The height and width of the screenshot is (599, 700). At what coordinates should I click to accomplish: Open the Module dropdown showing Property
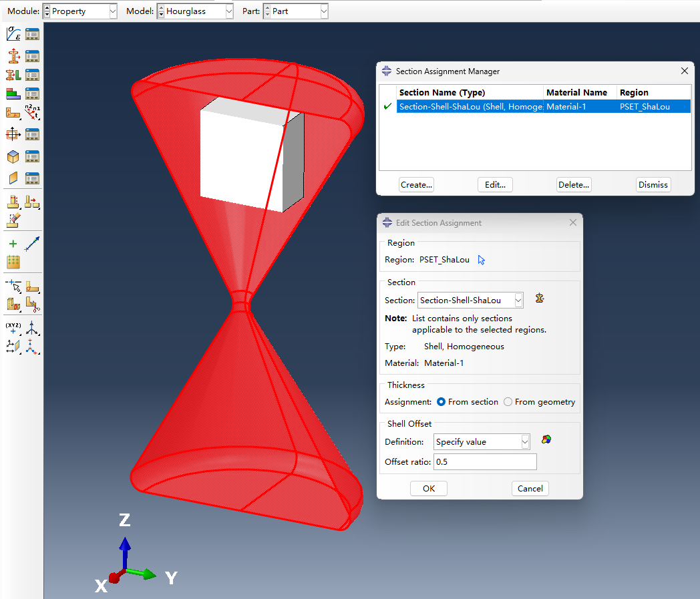point(80,11)
